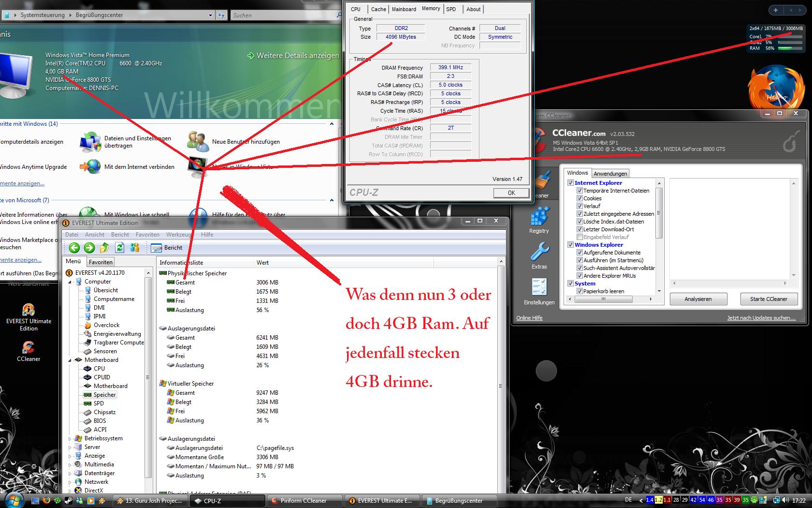Click EVEREST toolbar users icon
The width and height of the screenshot is (812, 508).
(x=135, y=248)
